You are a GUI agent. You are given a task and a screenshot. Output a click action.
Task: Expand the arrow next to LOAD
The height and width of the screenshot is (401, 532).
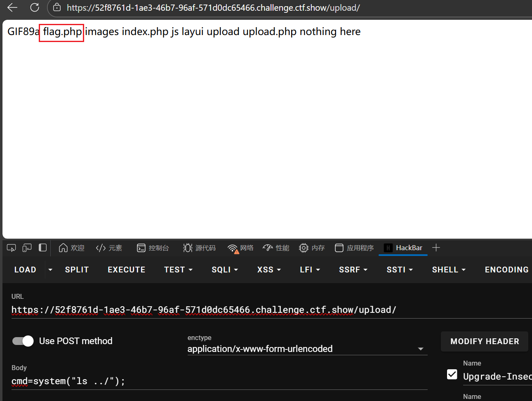(50, 270)
